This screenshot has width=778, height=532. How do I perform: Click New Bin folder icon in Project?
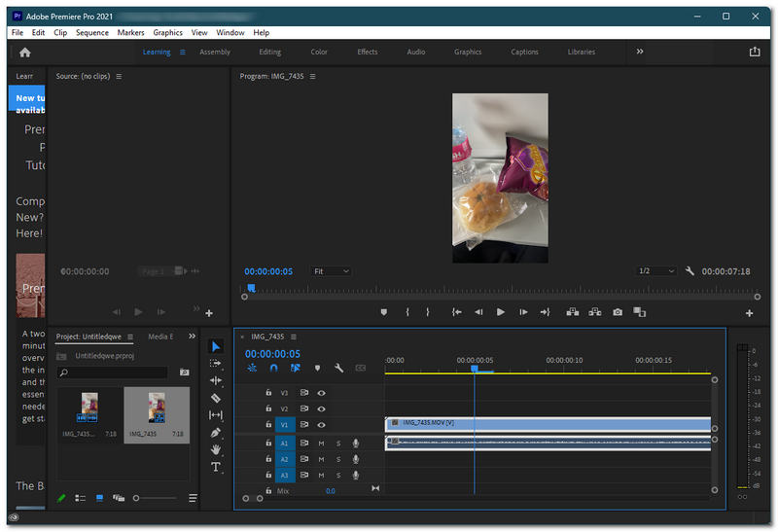click(184, 372)
